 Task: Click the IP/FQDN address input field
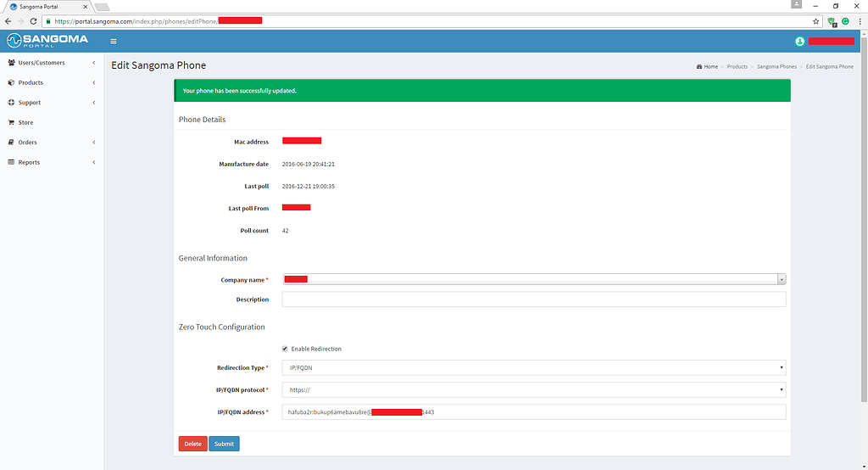click(x=534, y=411)
